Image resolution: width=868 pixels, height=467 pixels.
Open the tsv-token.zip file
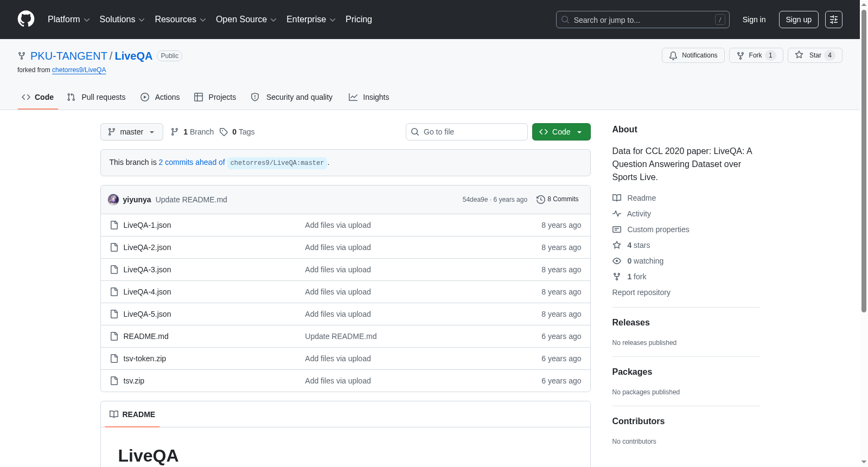click(x=145, y=359)
